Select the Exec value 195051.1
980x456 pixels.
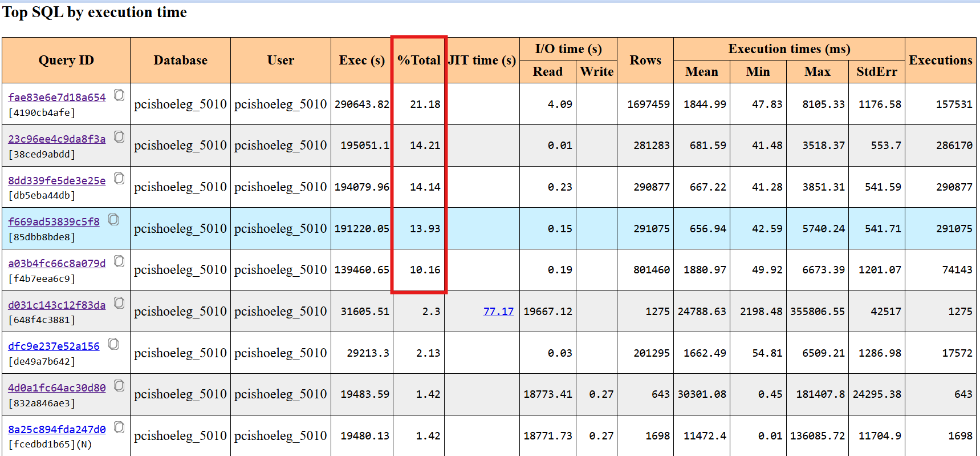tap(365, 146)
